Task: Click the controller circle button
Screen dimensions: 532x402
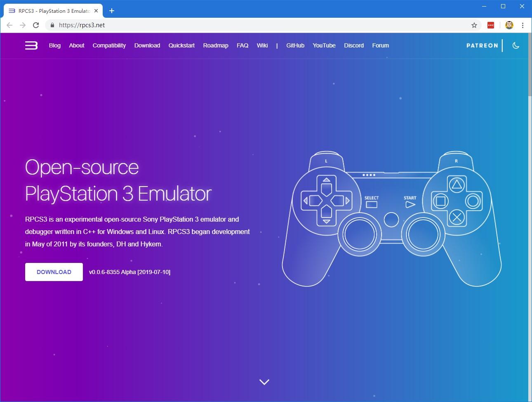Action: click(473, 201)
